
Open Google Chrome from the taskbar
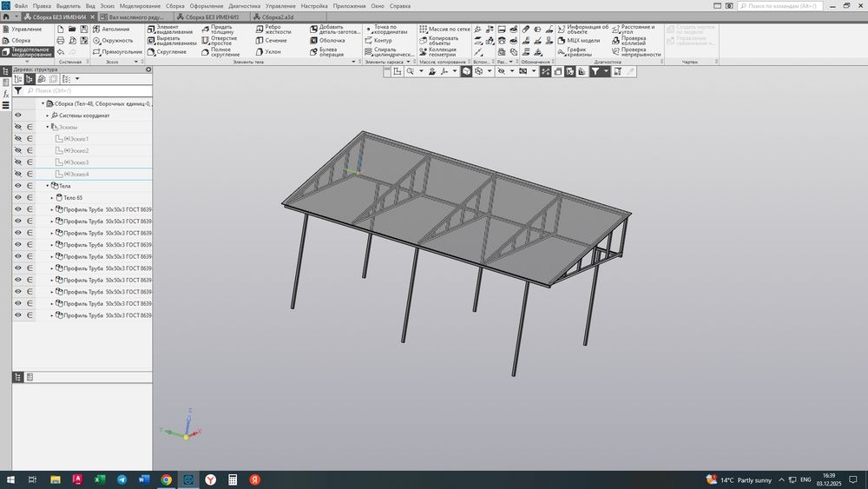(x=166, y=479)
